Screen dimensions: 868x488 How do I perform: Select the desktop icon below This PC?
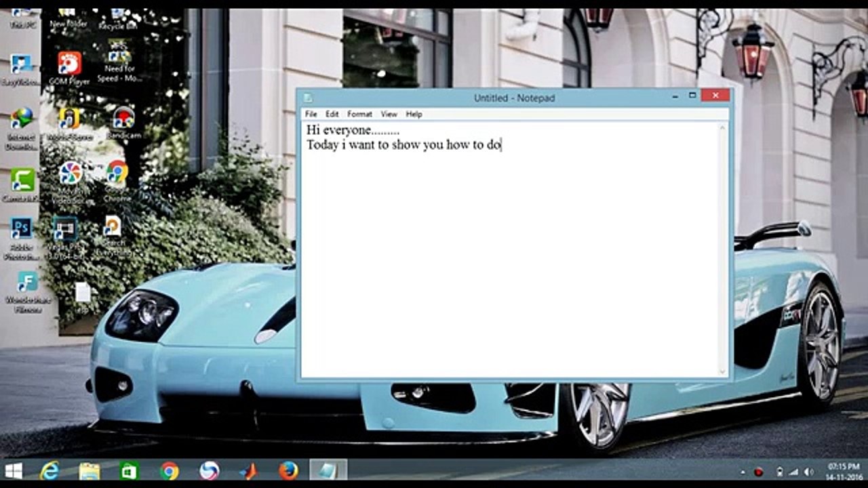tap(22, 70)
